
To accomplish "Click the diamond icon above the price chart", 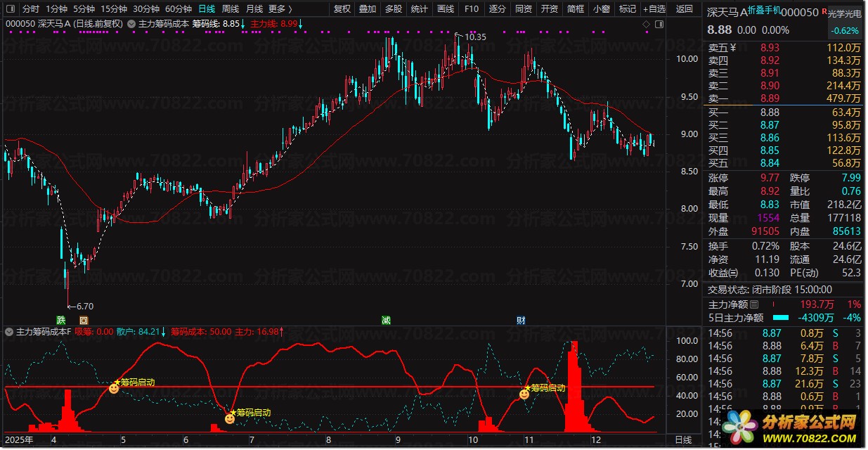I will (646, 24).
